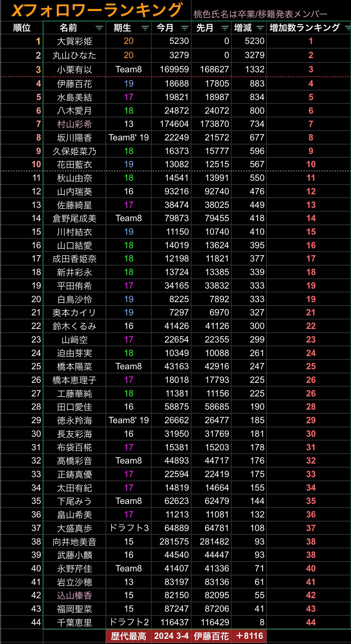Select the name cell 山内瑞葵
Viewport: 351px width, 644px height.
click(74, 191)
